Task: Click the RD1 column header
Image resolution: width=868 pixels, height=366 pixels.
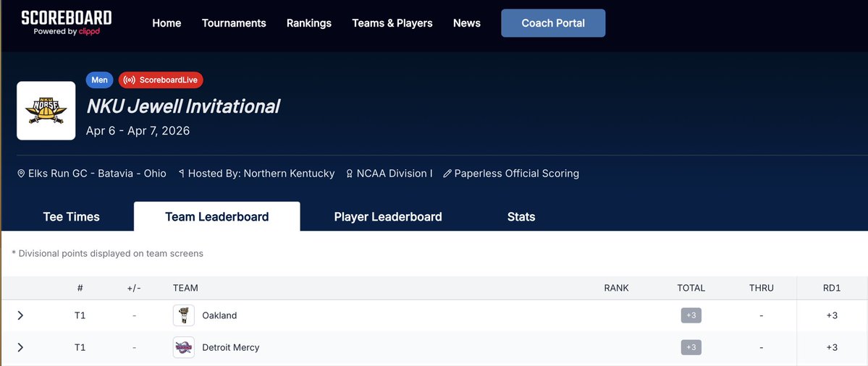Action: [832, 288]
